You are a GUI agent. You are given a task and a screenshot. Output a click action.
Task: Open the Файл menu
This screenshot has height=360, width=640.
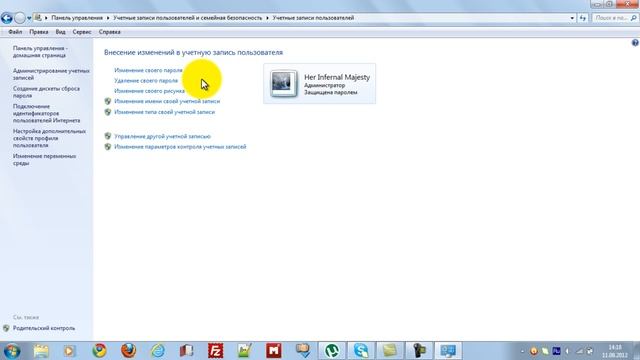[x=15, y=32]
